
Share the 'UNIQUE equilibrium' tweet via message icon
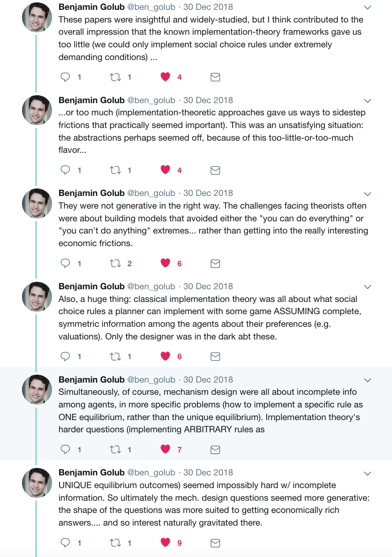(x=215, y=543)
